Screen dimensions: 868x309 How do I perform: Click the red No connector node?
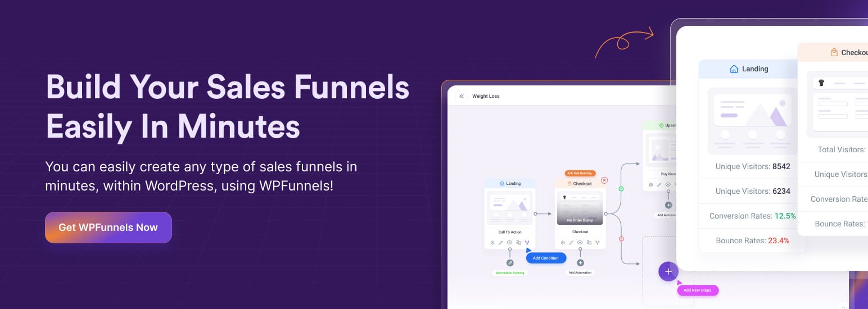pos(621,239)
